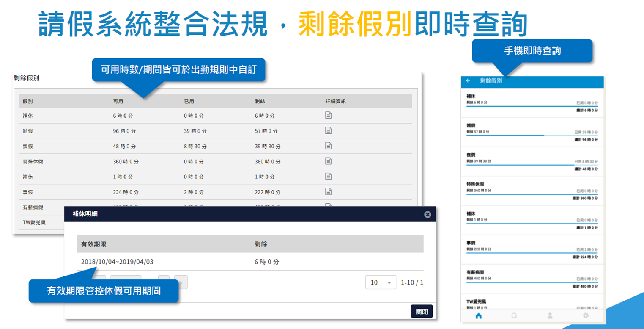
Task: Close the 補休明細 dialog with the X icon
Action: pos(428,214)
